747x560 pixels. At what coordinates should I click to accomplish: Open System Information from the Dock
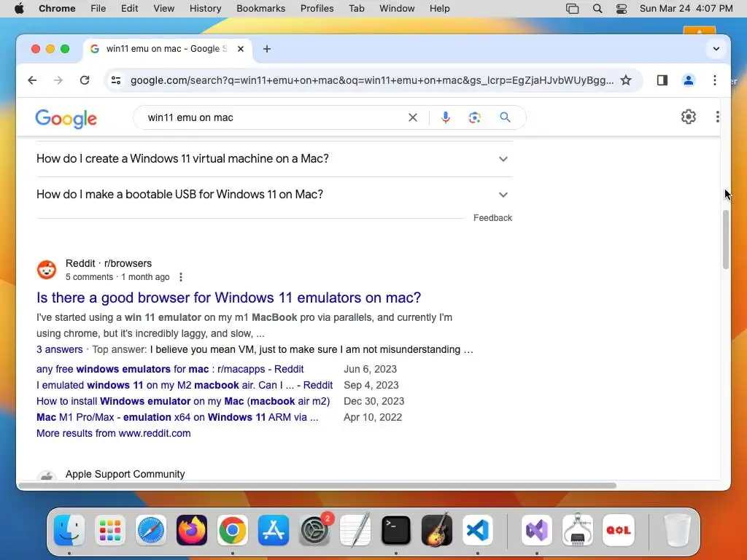pyautogui.click(x=578, y=530)
